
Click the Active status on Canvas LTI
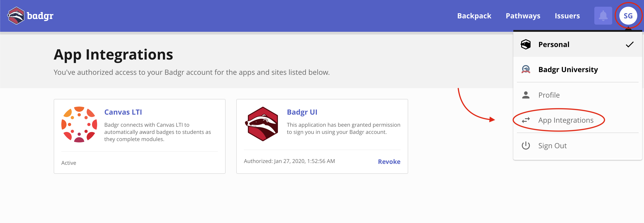69,163
